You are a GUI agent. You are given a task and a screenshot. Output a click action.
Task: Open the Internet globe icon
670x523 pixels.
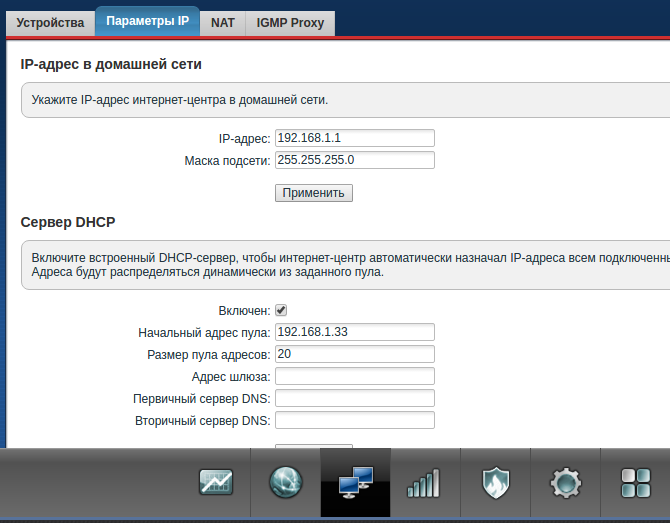(286, 482)
